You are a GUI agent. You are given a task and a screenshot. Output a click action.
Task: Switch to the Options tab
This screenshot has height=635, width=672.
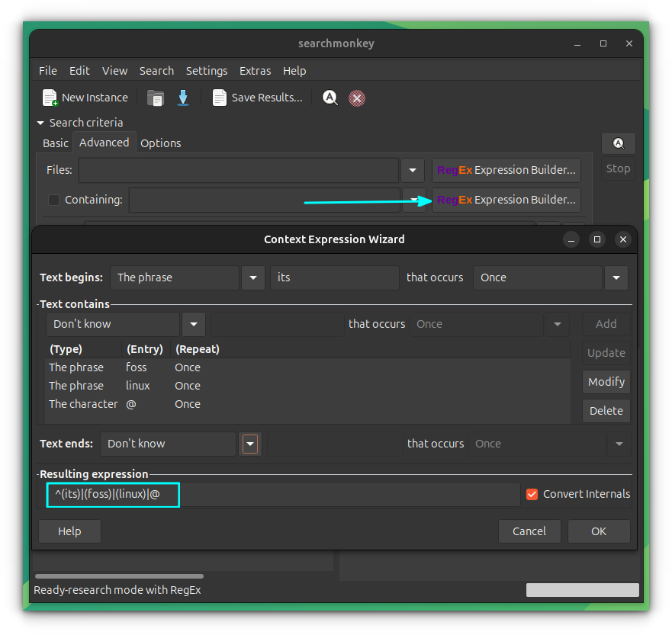click(160, 143)
